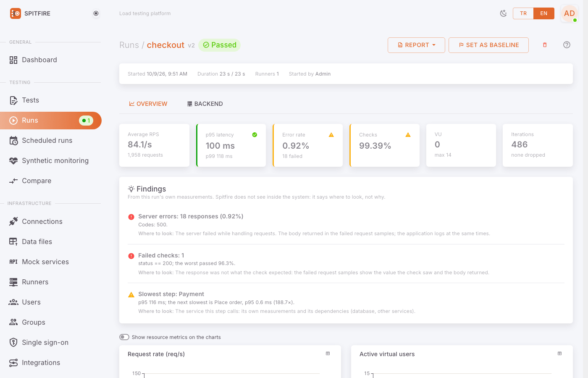Open Scheduled runs page
588x378 pixels.
pyautogui.click(x=51, y=140)
